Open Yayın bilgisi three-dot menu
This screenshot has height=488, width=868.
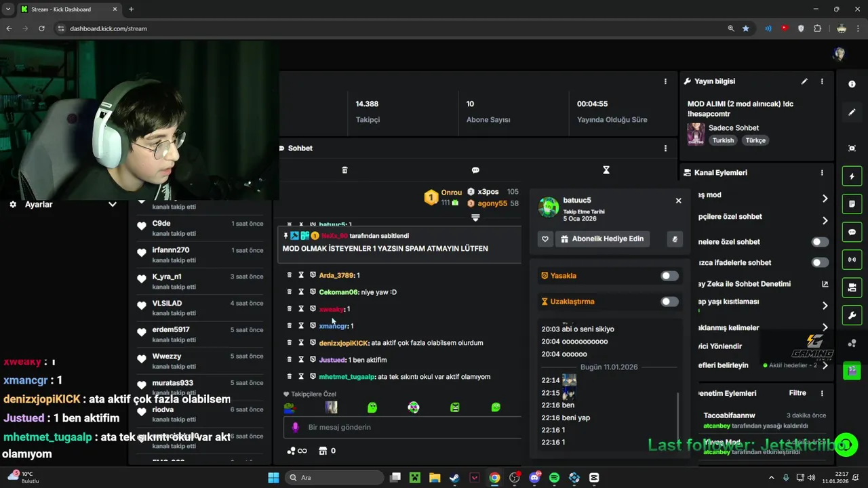point(822,81)
